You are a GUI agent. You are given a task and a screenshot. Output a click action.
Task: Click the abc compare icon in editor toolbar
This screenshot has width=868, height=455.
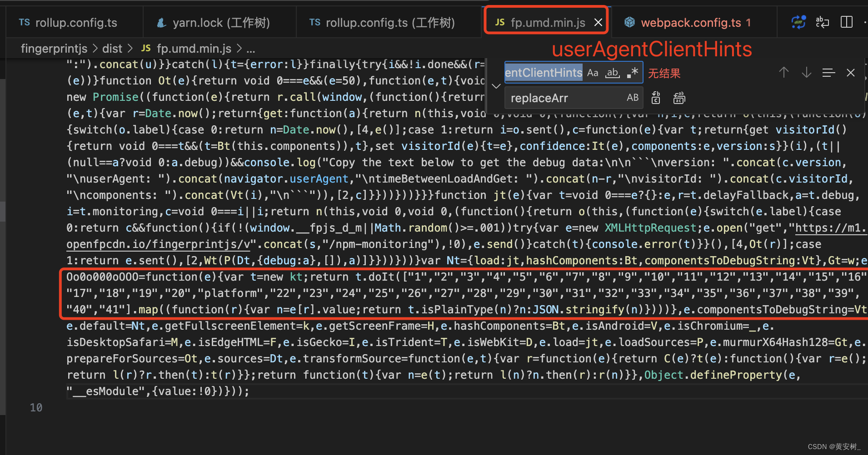(822, 22)
